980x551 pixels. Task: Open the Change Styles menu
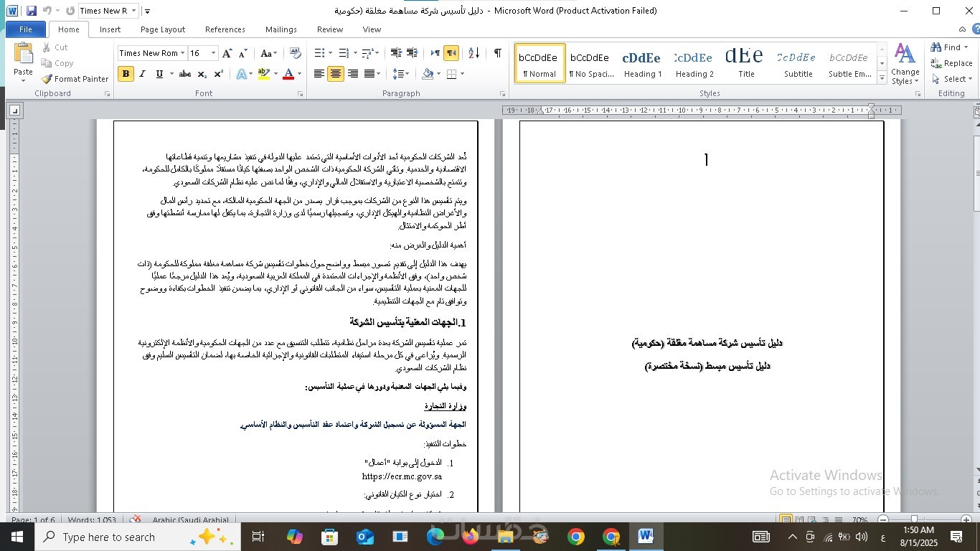(x=905, y=65)
